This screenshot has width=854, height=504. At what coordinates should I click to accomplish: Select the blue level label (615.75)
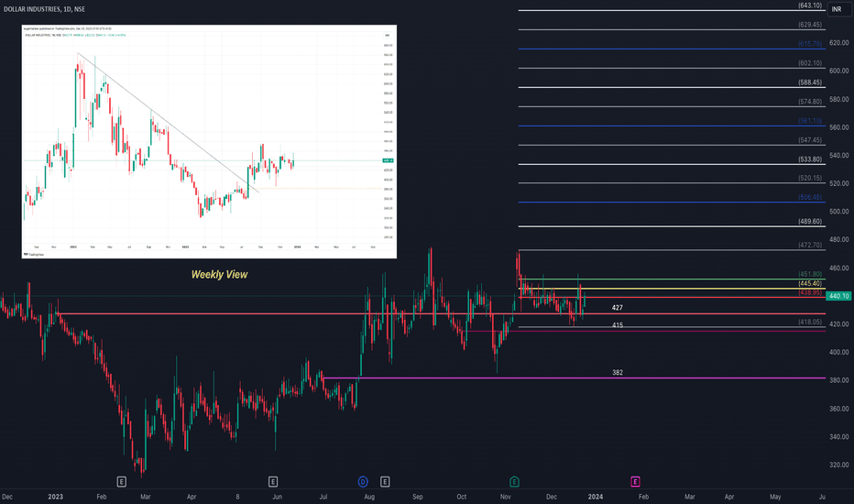(x=810, y=44)
